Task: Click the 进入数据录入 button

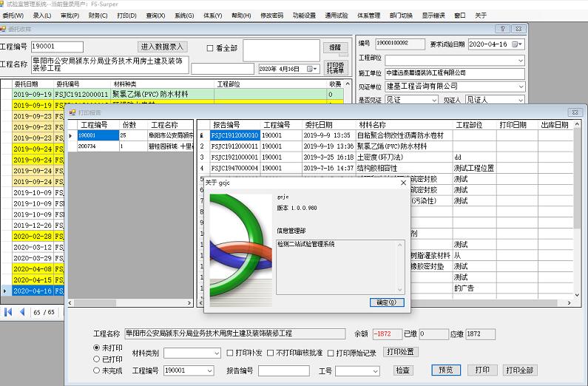Action: pyautogui.click(x=162, y=47)
